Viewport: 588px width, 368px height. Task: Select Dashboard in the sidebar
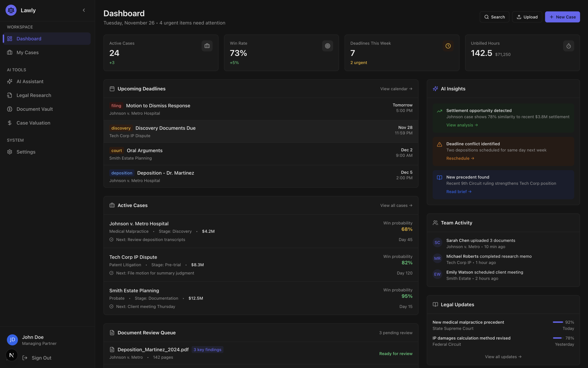[28, 38]
